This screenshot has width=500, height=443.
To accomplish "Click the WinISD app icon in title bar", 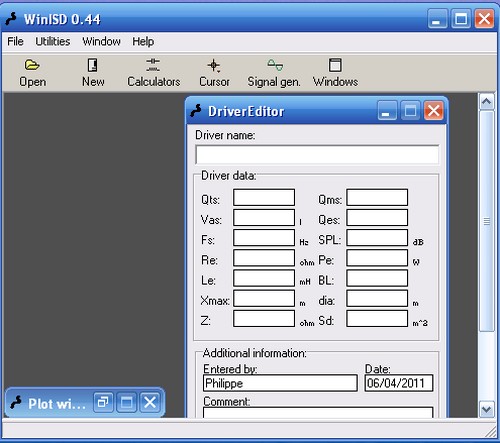I will coord(11,19).
